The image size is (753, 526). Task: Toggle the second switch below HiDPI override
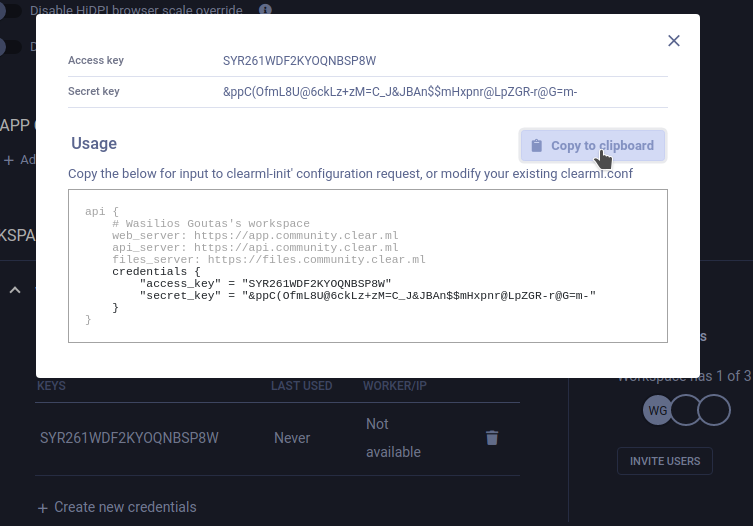(11, 47)
